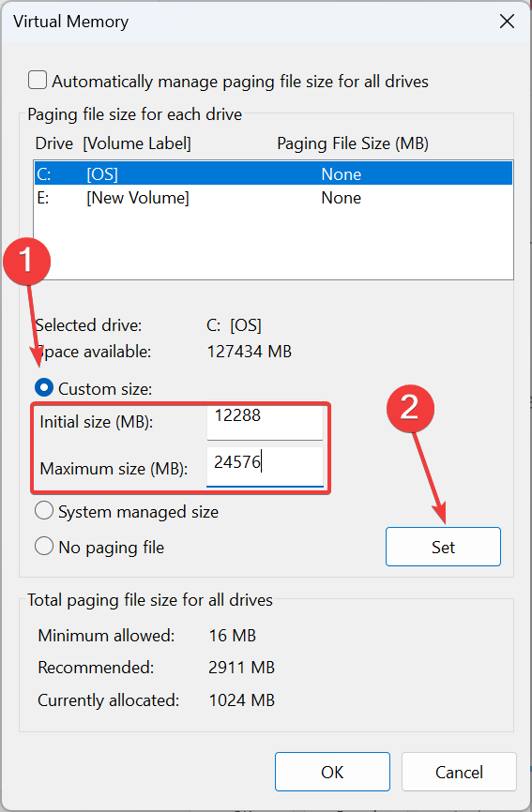The width and height of the screenshot is (532, 812).
Task: Click the Drive [Volume Label] column header
Action: 113,143
